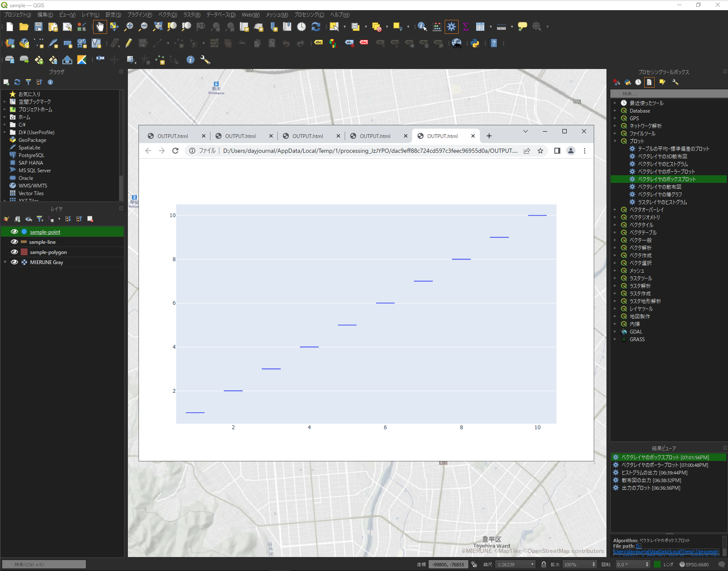This screenshot has width=728, height=571.
Task: Close the active OUTPUT.html tab
Action: coord(473,136)
